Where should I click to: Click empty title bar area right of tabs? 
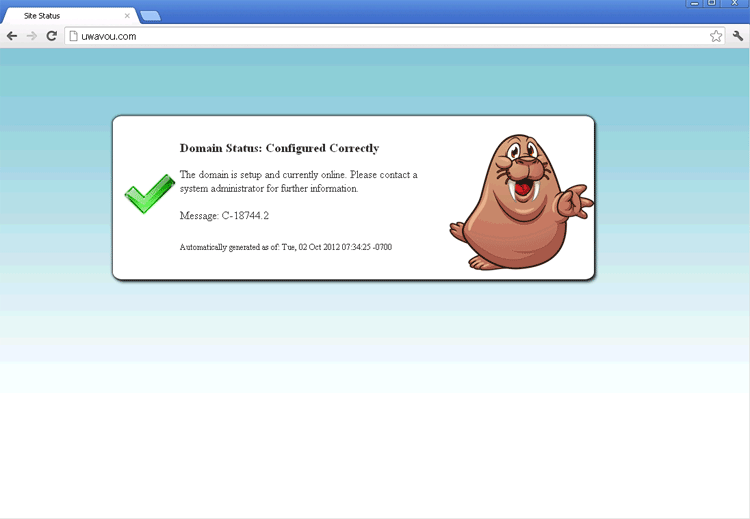coord(420,10)
